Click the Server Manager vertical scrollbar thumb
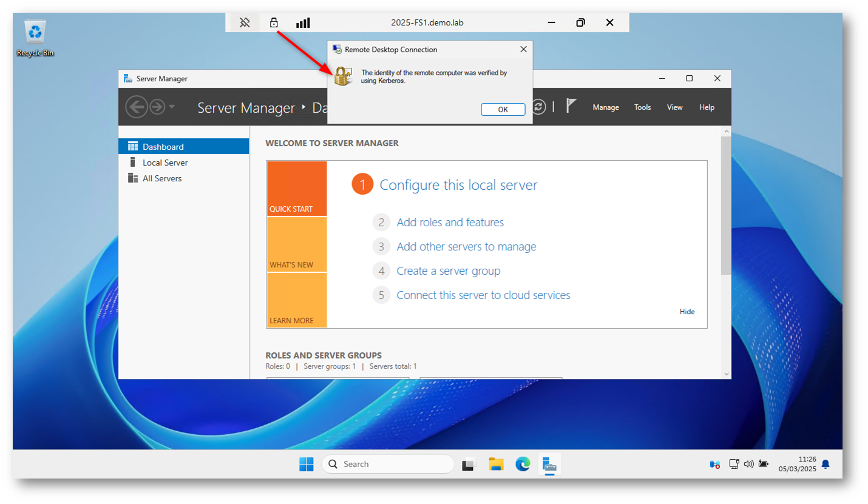The height and width of the screenshot is (504, 868). pos(726,206)
